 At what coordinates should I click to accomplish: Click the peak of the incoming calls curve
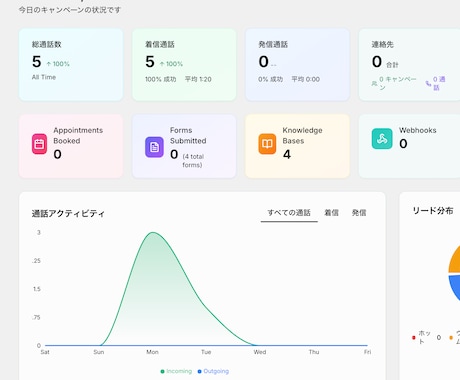pyautogui.click(x=153, y=232)
